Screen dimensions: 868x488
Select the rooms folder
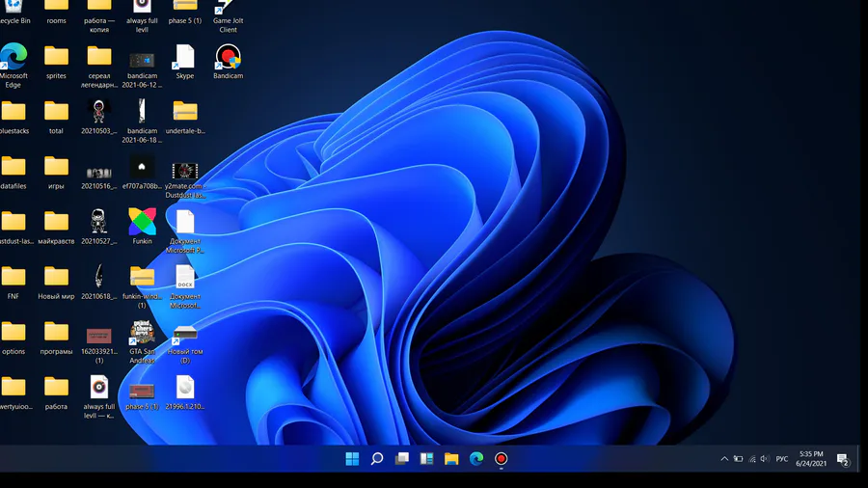[x=56, y=13]
